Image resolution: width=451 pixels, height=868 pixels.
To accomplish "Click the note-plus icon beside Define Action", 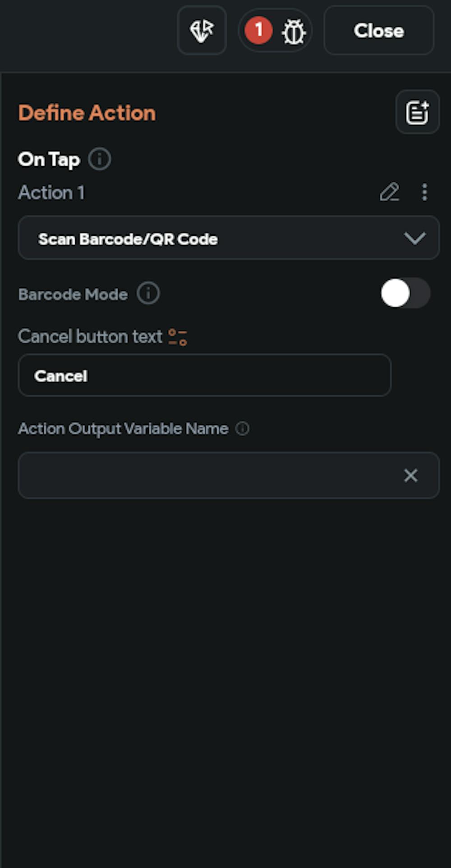I will point(417,112).
